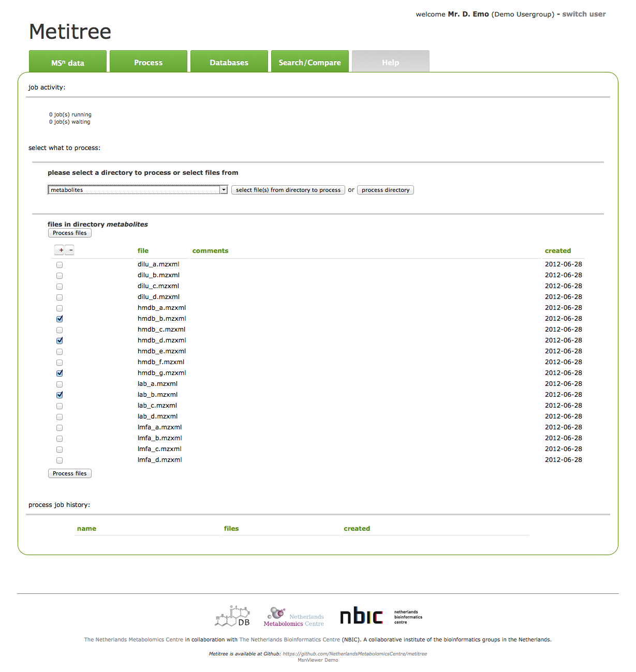Tick the checkbox for lmfa_a.mzxml
The width and height of the screenshot is (636, 672).
coord(60,428)
